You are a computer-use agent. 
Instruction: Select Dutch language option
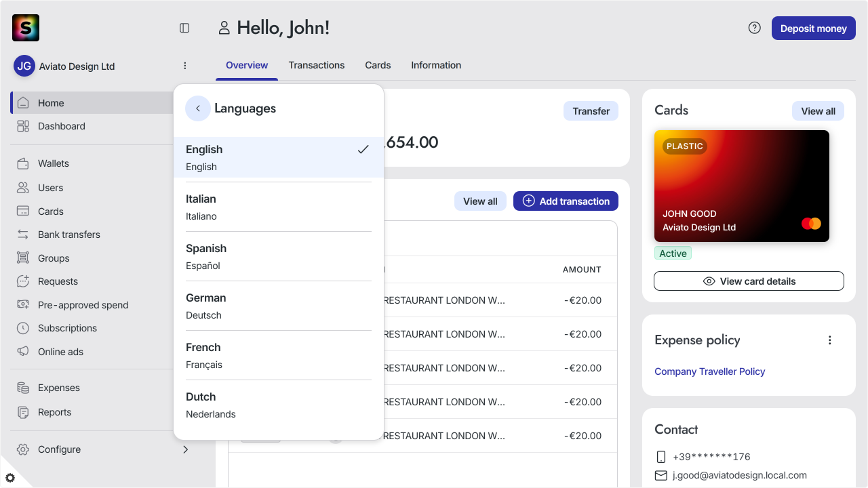(x=279, y=405)
